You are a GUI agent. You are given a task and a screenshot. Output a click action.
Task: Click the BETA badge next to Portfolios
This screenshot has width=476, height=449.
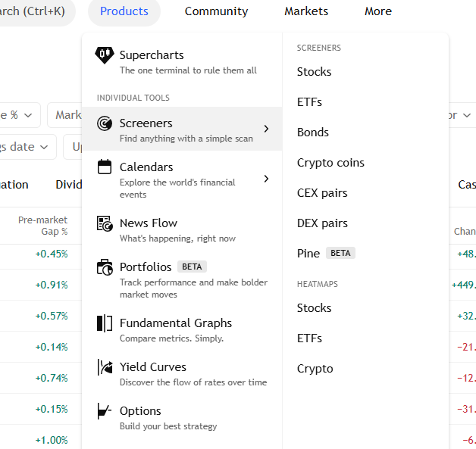pyautogui.click(x=192, y=267)
